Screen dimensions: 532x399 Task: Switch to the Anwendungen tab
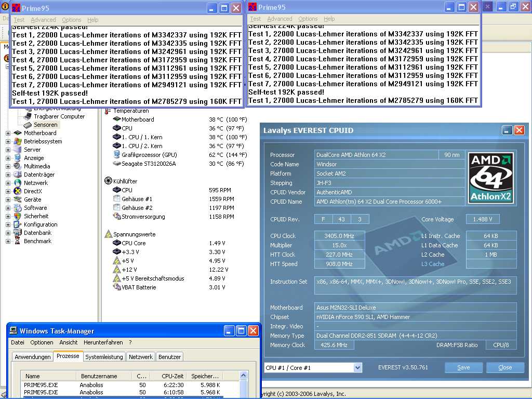[33, 356]
